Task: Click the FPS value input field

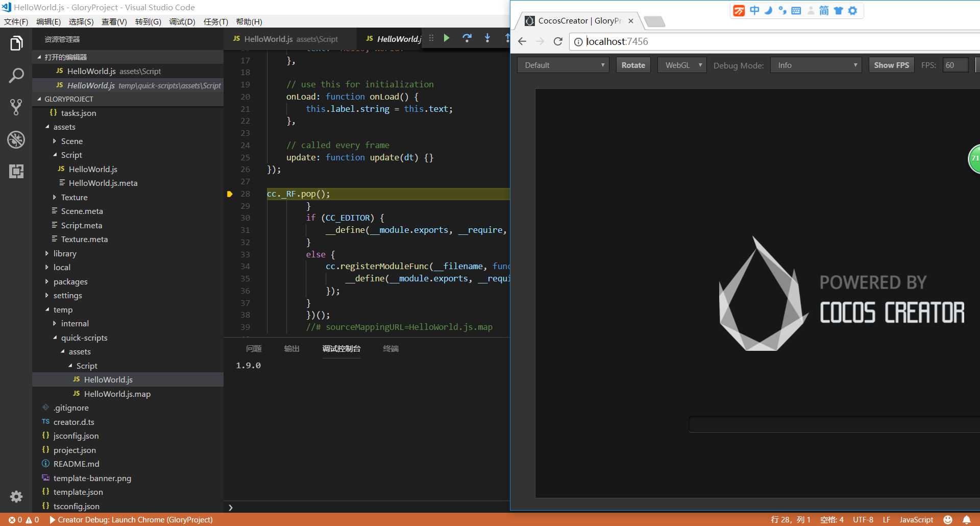Action: tap(955, 65)
